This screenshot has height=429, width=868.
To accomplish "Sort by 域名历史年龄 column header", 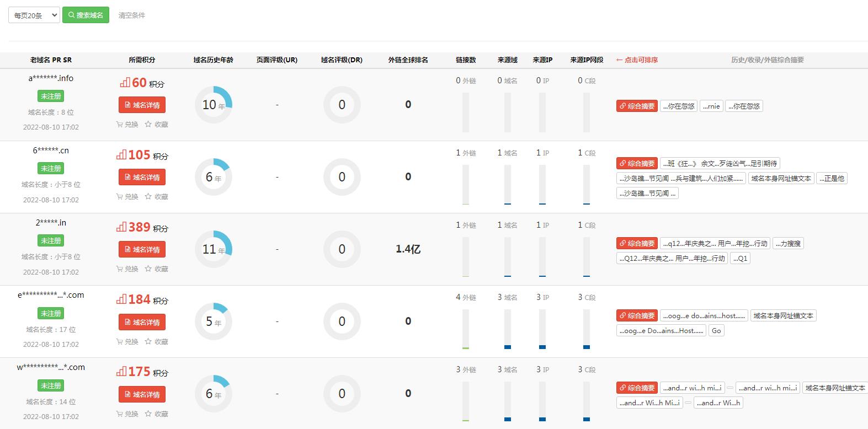I will click(213, 60).
